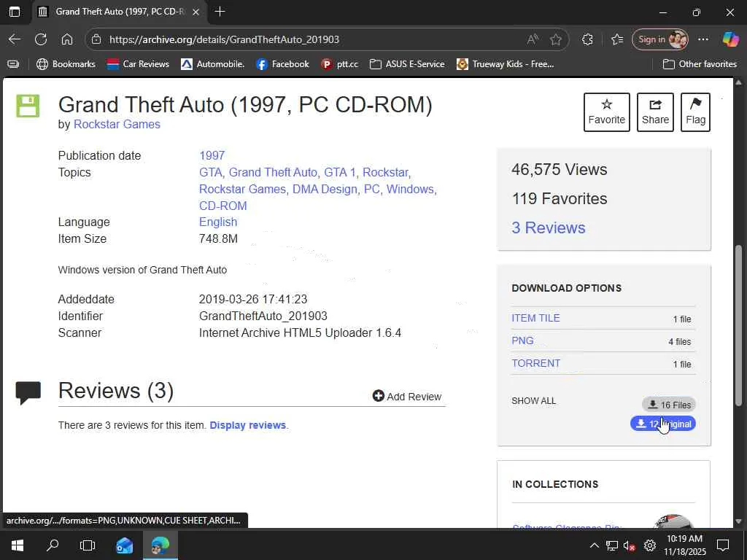Click the green floppy disk software icon
The image size is (747, 560).
pos(28,106)
